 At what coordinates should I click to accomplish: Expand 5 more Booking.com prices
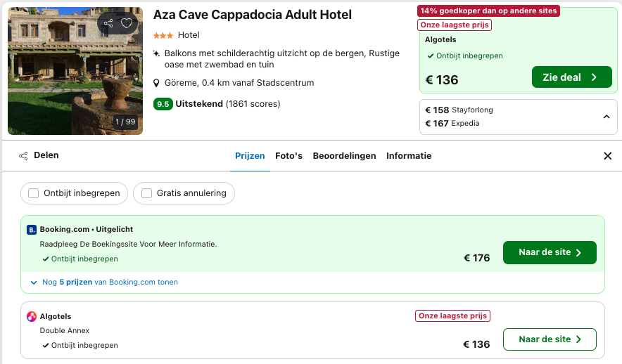[x=104, y=282]
